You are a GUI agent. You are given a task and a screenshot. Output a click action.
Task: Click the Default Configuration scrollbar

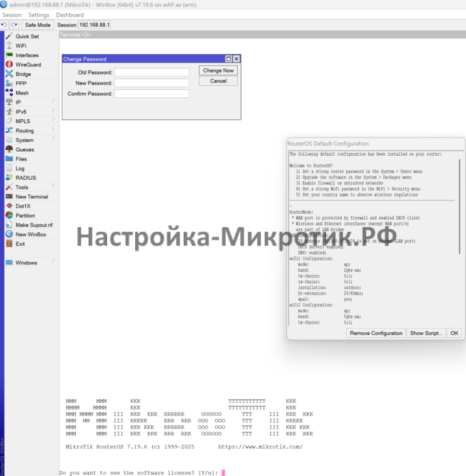[x=459, y=206]
